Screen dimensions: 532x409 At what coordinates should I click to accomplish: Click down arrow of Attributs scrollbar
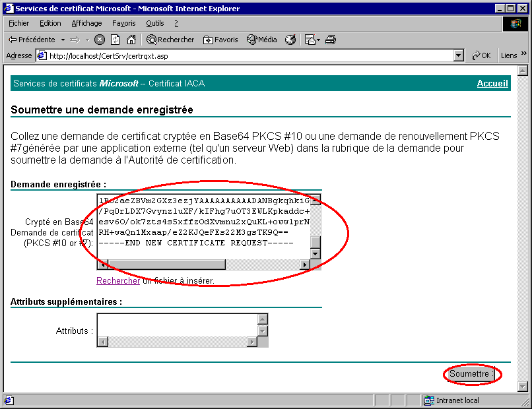point(263,330)
